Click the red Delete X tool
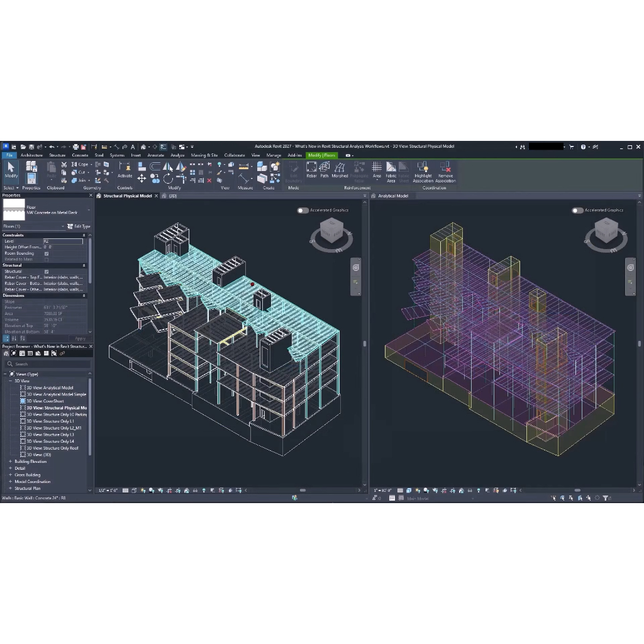Image resolution: width=644 pixels, height=644 pixels. coord(209,180)
